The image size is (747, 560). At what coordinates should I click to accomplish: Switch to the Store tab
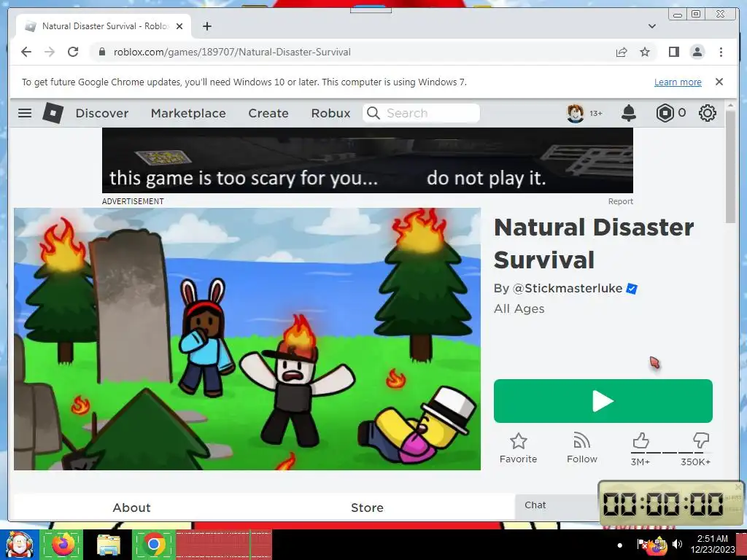click(x=367, y=507)
